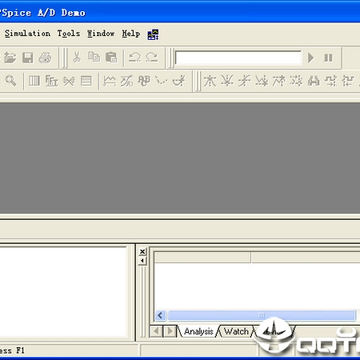The image size is (360, 360).
Task: Switch to the Watch tab
Action: click(236, 332)
